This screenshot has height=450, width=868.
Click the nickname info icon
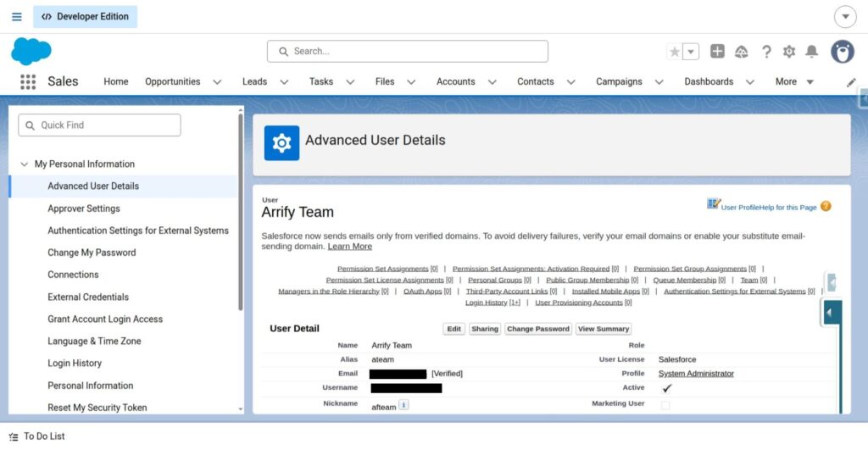pos(403,405)
